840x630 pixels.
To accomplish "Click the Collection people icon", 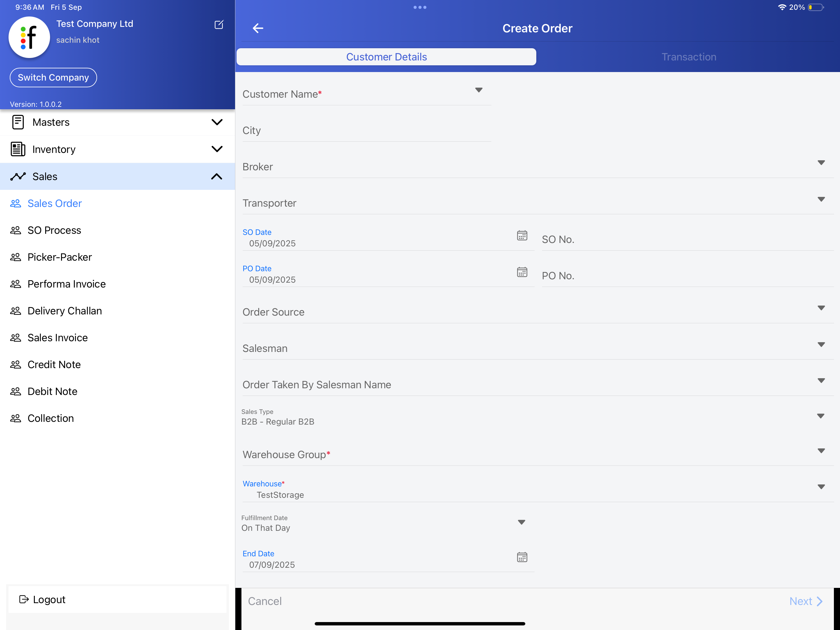I will 16,418.
